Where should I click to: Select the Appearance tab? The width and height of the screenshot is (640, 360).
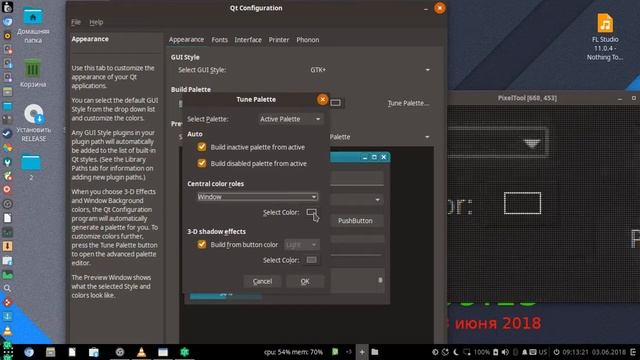[x=186, y=40]
